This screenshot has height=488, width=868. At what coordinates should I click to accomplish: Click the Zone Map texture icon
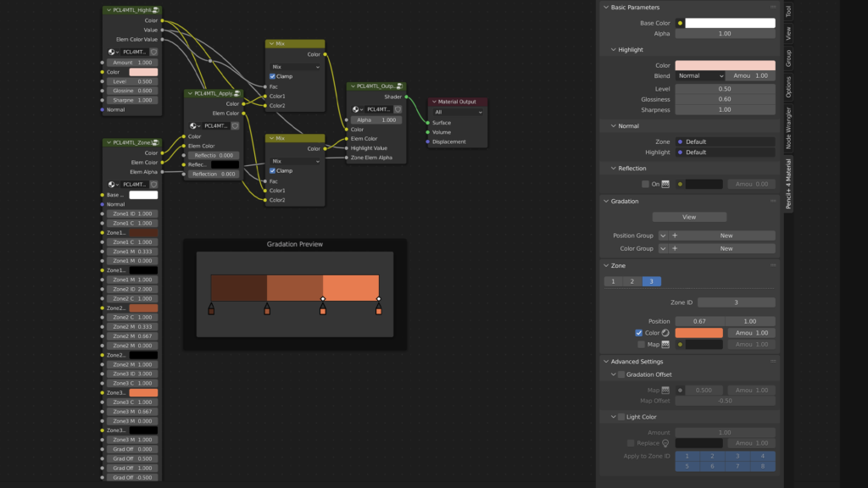point(665,344)
